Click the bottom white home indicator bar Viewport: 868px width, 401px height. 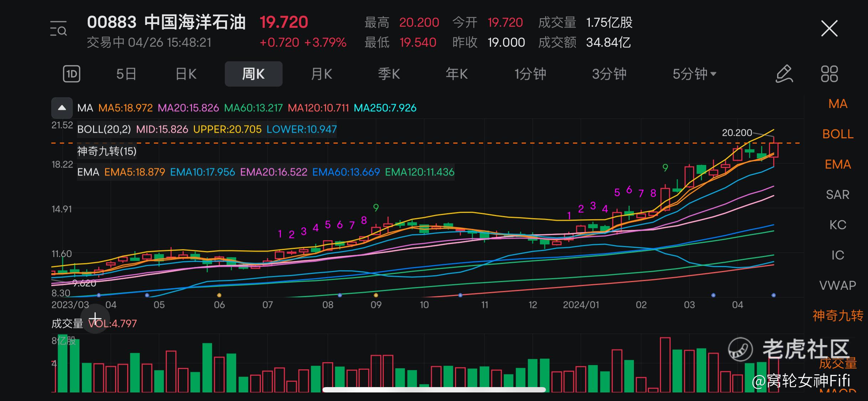(434, 390)
